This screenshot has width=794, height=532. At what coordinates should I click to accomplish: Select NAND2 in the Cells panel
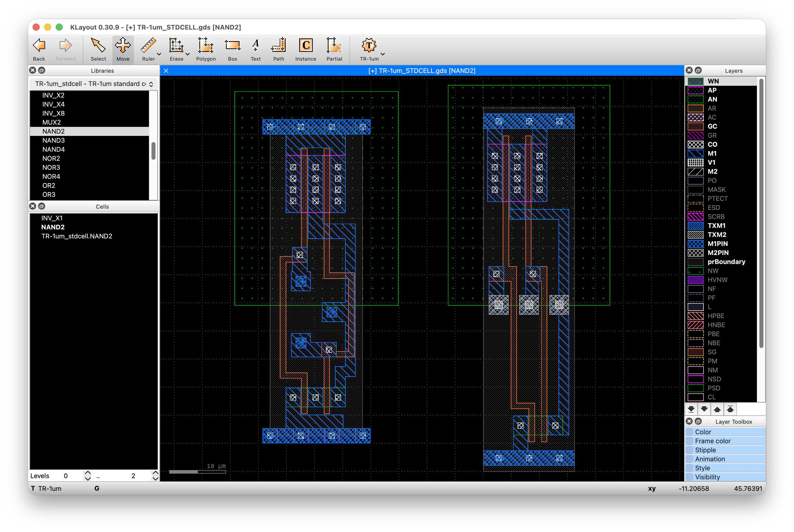tap(94, 227)
